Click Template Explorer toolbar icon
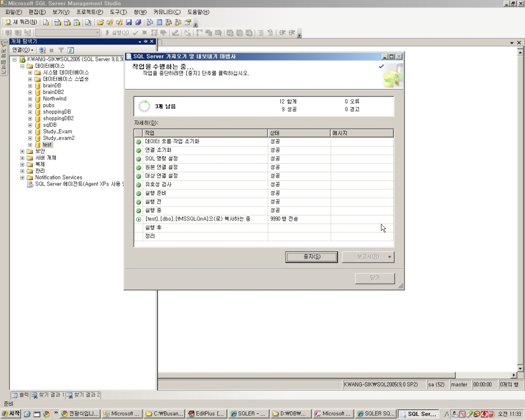Image resolution: width=525 pixels, height=420 pixels. pos(178,23)
